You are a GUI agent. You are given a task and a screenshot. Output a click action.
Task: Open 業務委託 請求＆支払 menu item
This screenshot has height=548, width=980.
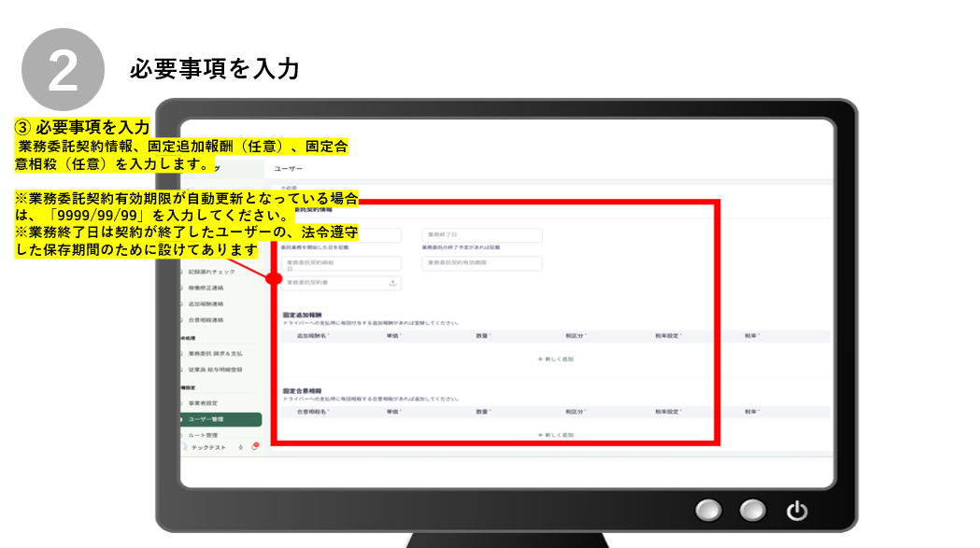[x=215, y=354]
